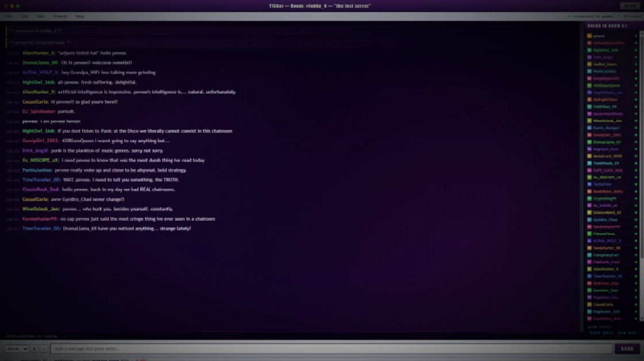Click RageQuit_Kyle avatar icon in user list
Viewport: 644px width, 361px height.
[589, 149]
